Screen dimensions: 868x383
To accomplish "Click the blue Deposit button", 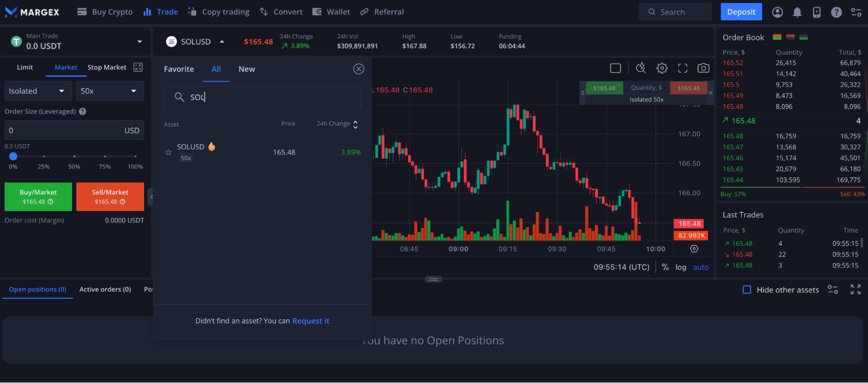I will [x=741, y=12].
